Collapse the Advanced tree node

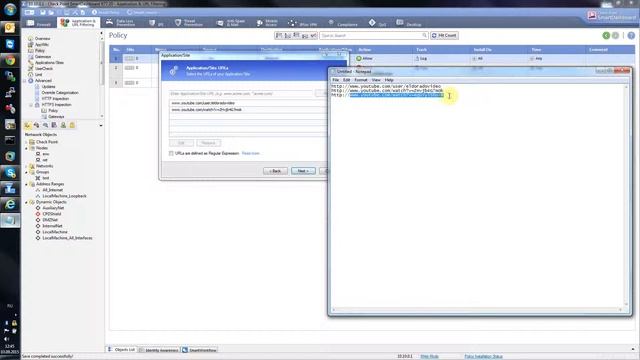point(25,81)
